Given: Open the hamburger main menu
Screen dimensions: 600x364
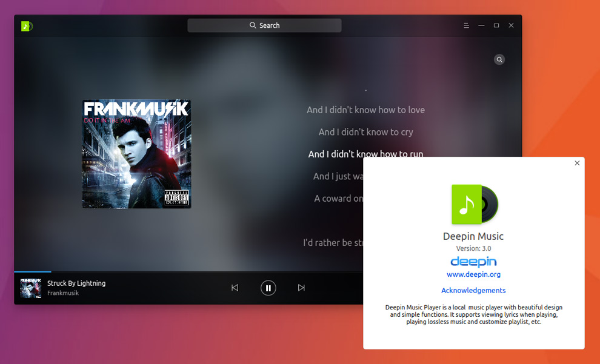Looking at the screenshot, I should [x=466, y=25].
